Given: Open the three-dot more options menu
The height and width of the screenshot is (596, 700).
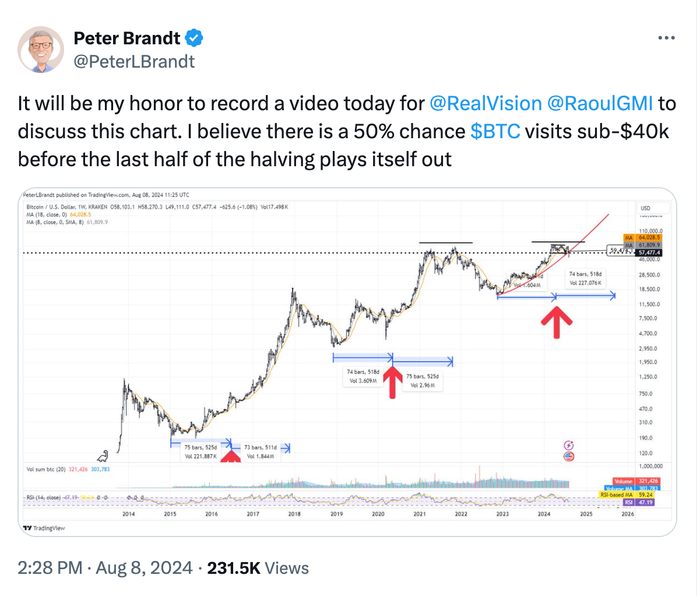Looking at the screenshot, I should click(x=666, y=38).
